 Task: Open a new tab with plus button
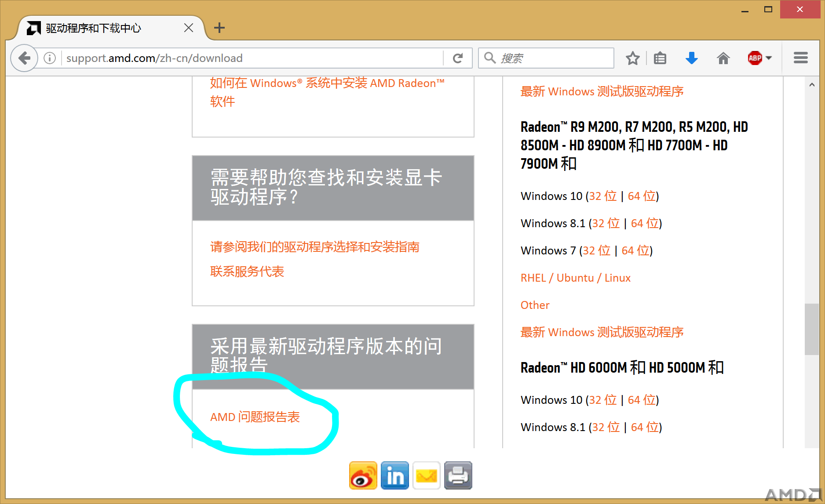pyautogui.click(x=219, y=28)
